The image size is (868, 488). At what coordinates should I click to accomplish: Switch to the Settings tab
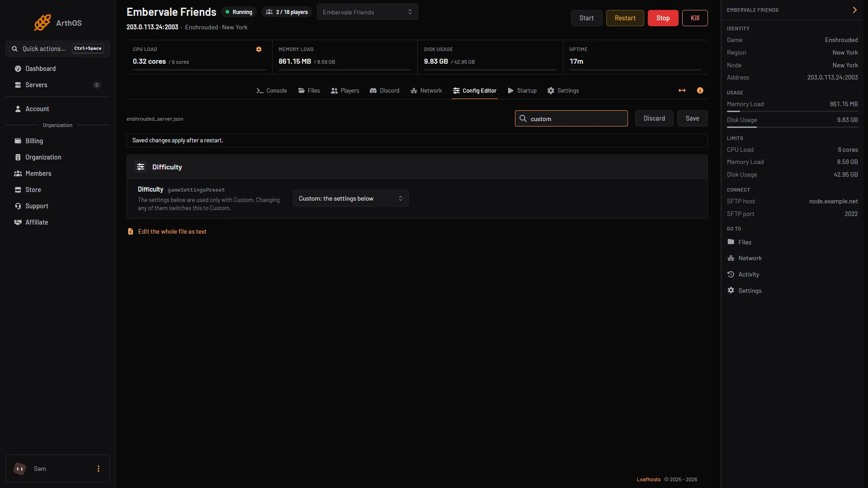point(563,91)
